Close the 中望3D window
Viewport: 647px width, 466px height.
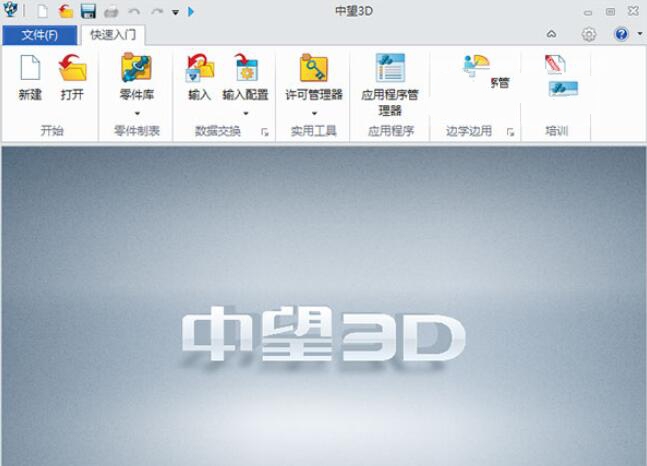coord(633,11)
